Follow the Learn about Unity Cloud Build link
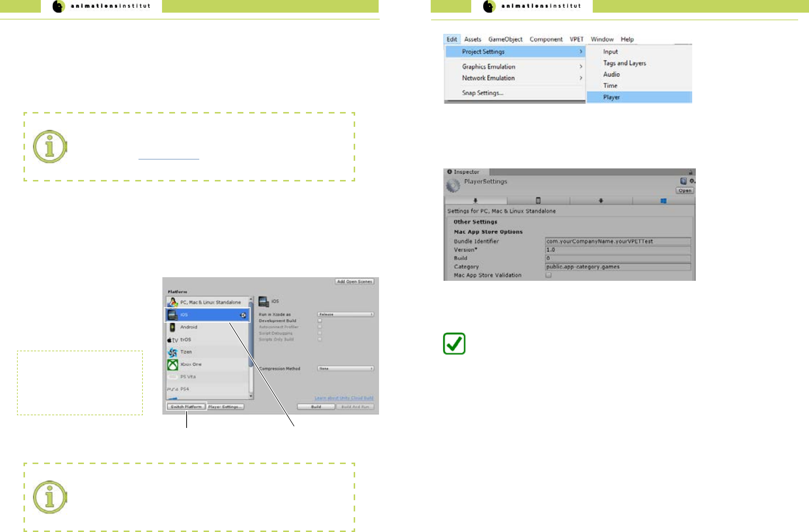The height and width of the screenshot is (532, 809). [x=344, y=398]
